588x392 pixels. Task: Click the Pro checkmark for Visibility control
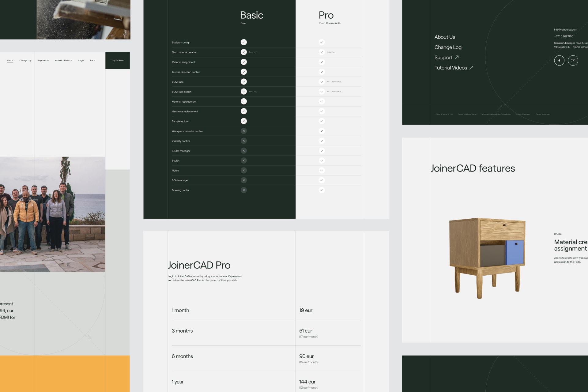[322, 141]
